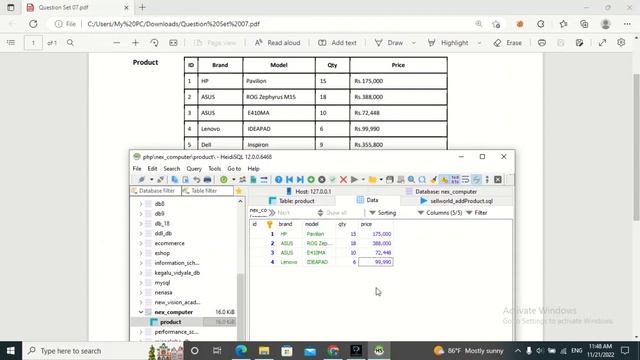Select the product table in the tree
640x360 pixels.
170,322
